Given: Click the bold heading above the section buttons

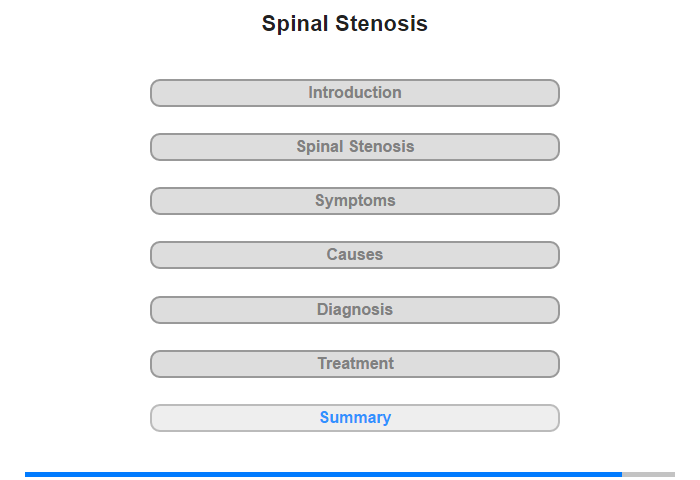Looking at the screenshot, I should coord(345,24).
